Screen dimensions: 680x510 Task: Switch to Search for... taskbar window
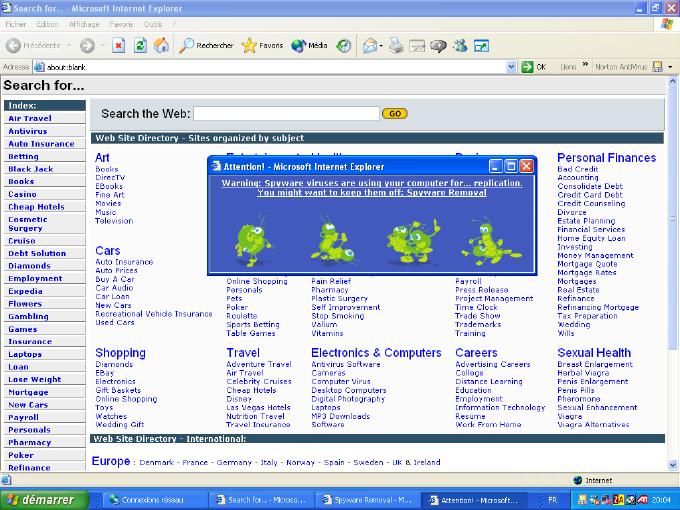262,500
